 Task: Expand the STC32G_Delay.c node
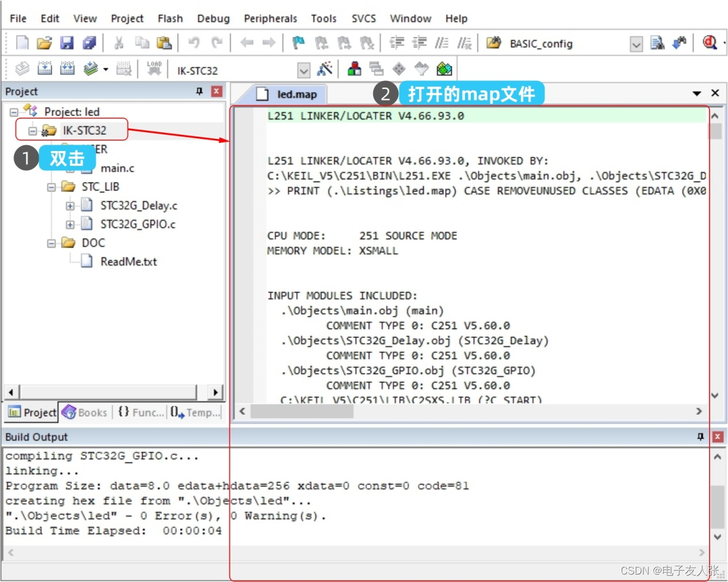70,206
